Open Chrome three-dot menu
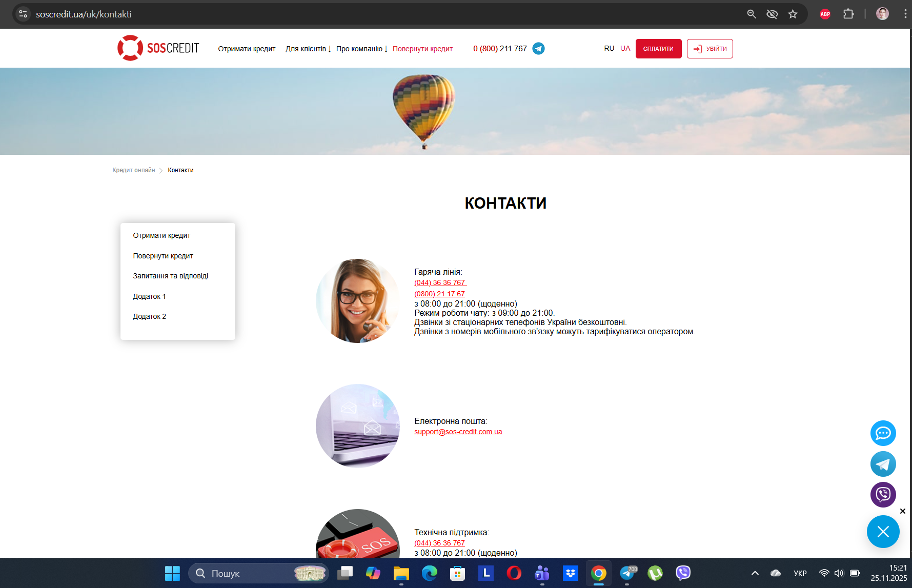The height and width of the screenshot is (588, 912). [905, 14]
